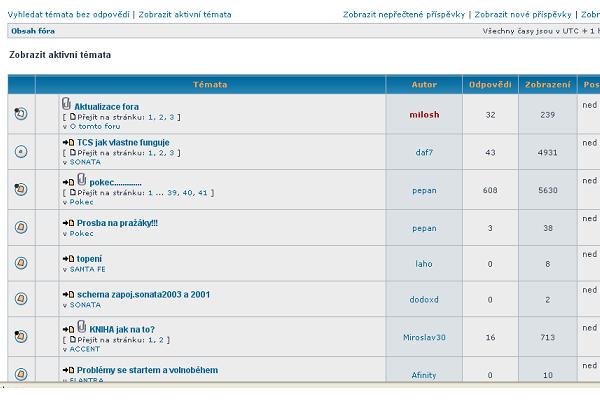Click the status icon for Problémy se startem row
Viewport: 600px width, 400px height.
coord(21,374)
